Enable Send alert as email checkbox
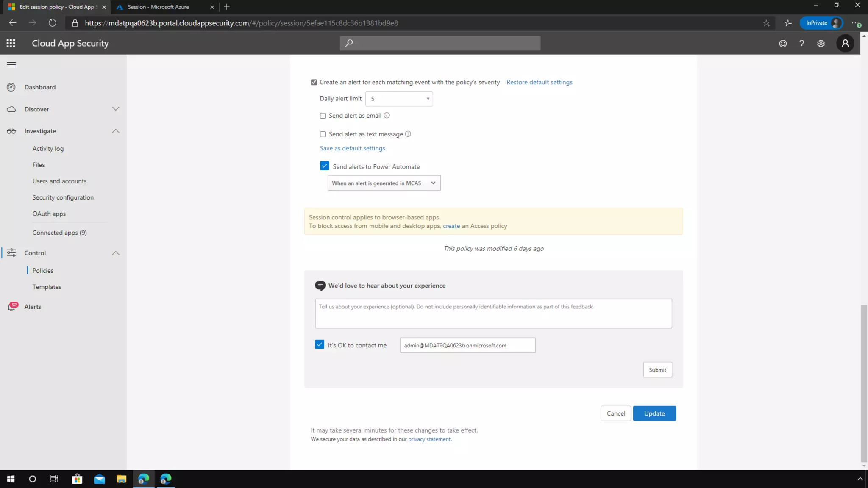 [x=323, y=116]
